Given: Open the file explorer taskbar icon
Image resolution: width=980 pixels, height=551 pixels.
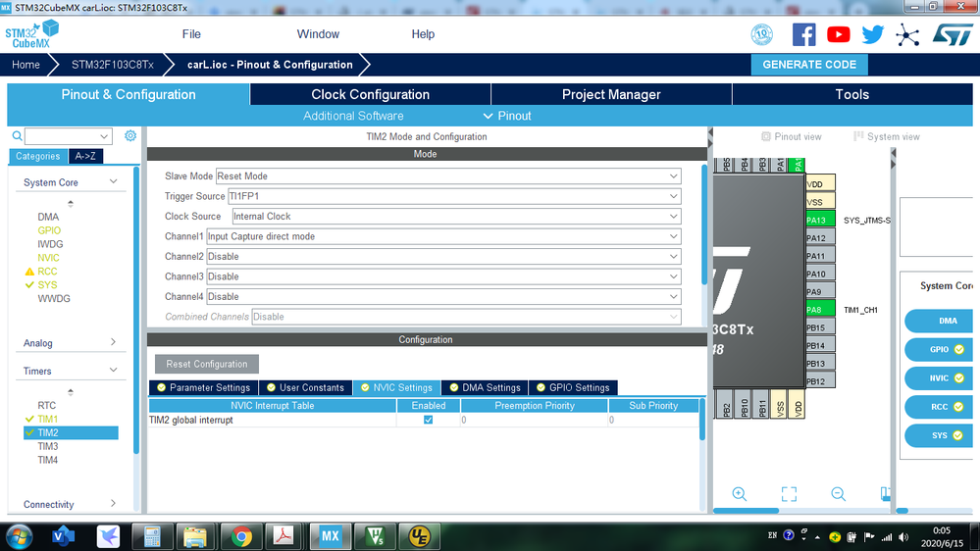Looking at the screenshot, I should tap(195, 536).
